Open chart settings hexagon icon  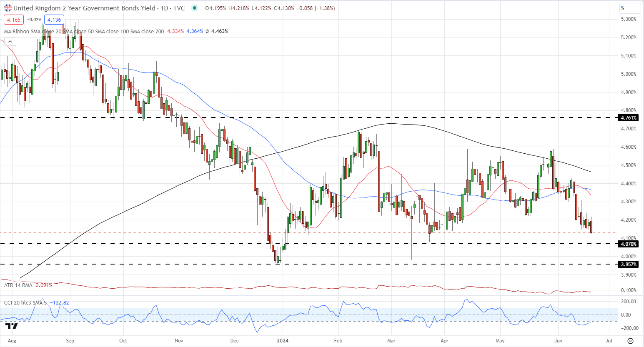click(x=630, y=340)
